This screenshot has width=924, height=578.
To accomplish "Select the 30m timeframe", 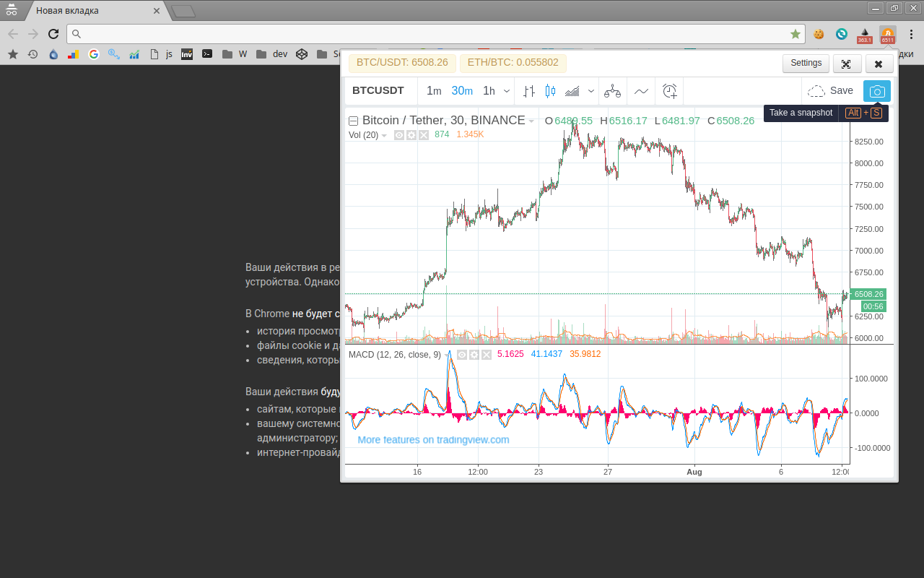I will tap(462, 91).
